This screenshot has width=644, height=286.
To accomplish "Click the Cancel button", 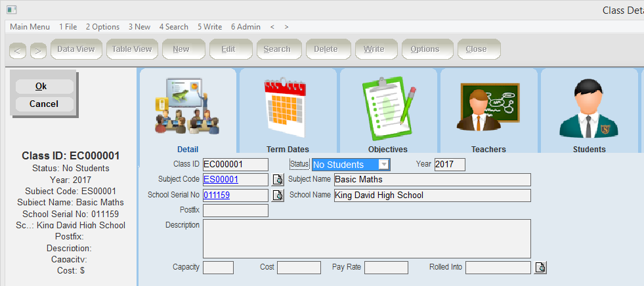I will coord(45,104).
